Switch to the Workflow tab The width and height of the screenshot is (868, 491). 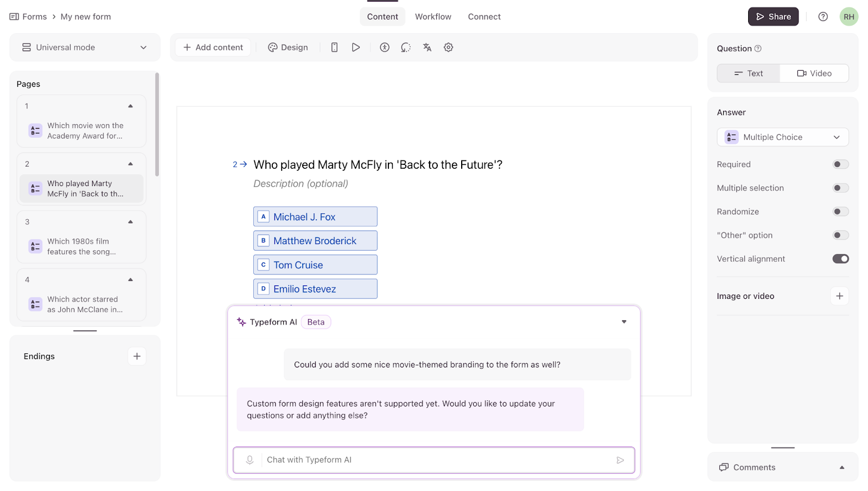click(433, 17)
